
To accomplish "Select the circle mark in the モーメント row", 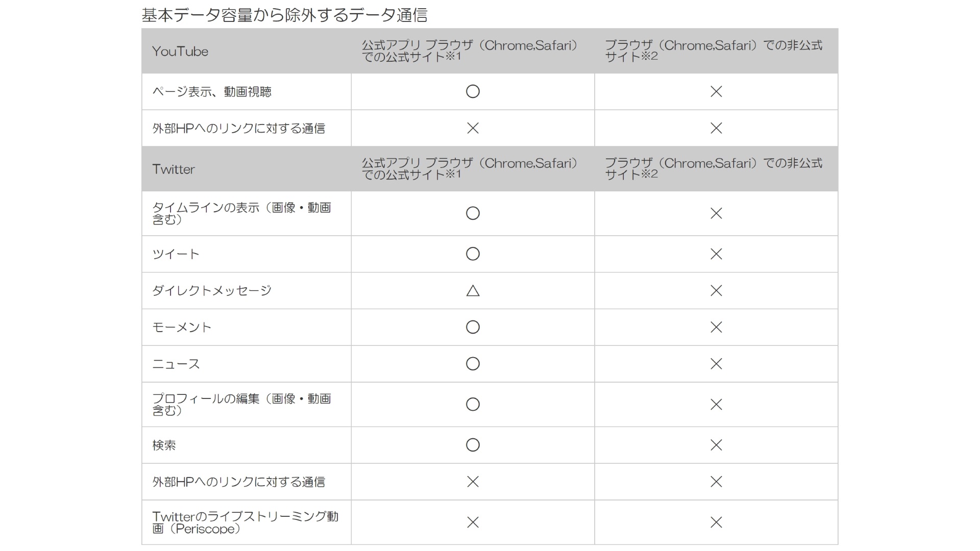I will 473,327.
